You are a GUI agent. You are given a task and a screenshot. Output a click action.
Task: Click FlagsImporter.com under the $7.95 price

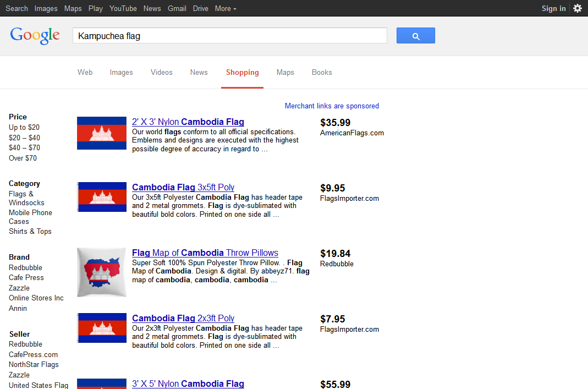click(349, 330)
